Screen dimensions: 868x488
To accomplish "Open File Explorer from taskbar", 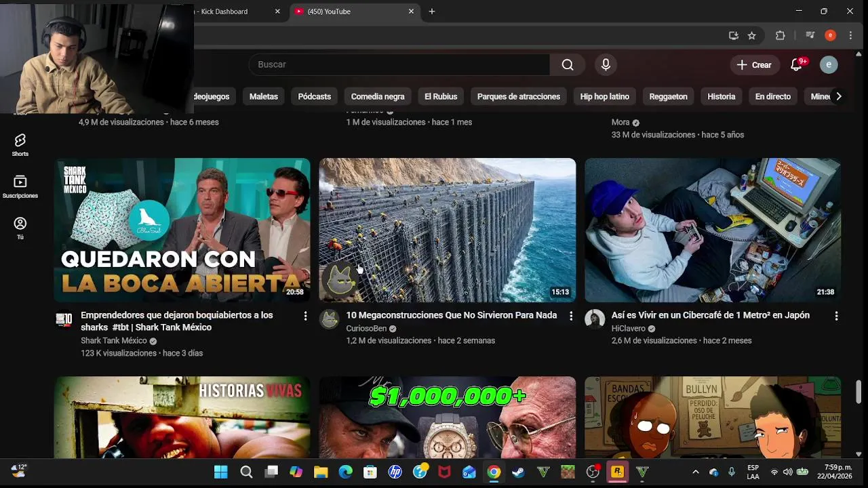I will (x=321, y=472).
